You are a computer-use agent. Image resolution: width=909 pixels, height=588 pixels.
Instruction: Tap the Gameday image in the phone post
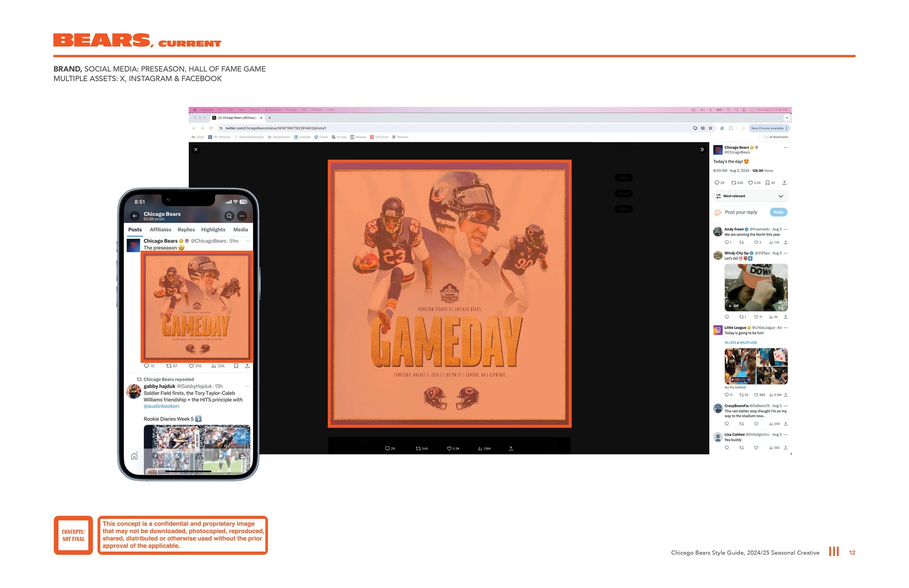click(x=197, y=307)
